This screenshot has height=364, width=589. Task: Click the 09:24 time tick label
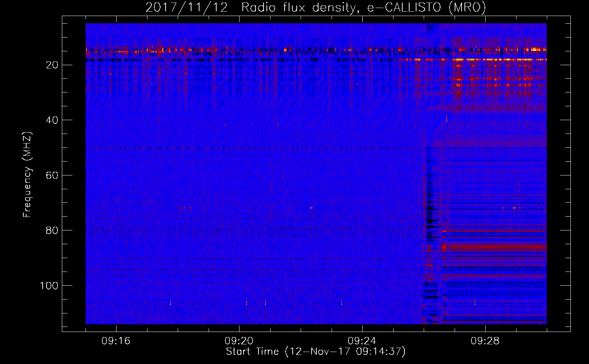(x=362, y=341)
